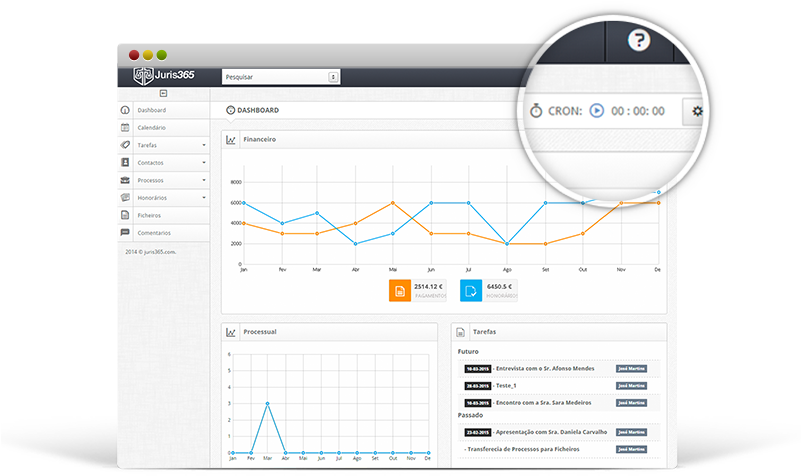The width and height of the screenshot is (801, 476).
Task: Start the CRON timer play button
Action: tap(596, 110)
